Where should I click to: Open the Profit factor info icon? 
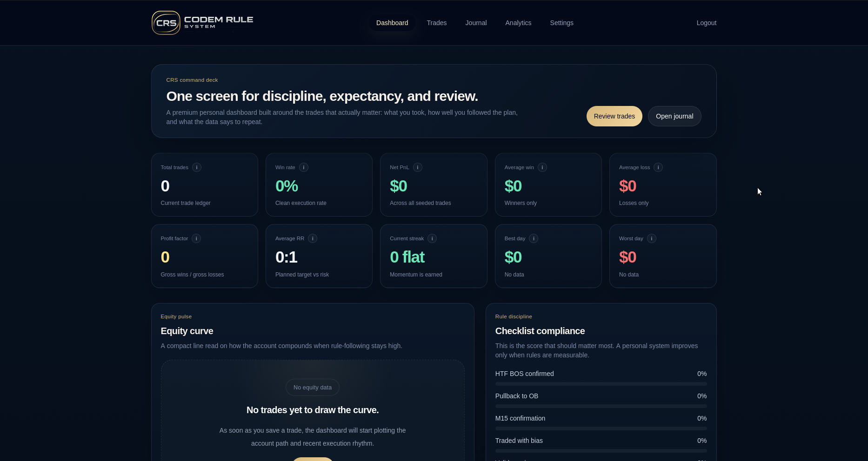point(196,238)
